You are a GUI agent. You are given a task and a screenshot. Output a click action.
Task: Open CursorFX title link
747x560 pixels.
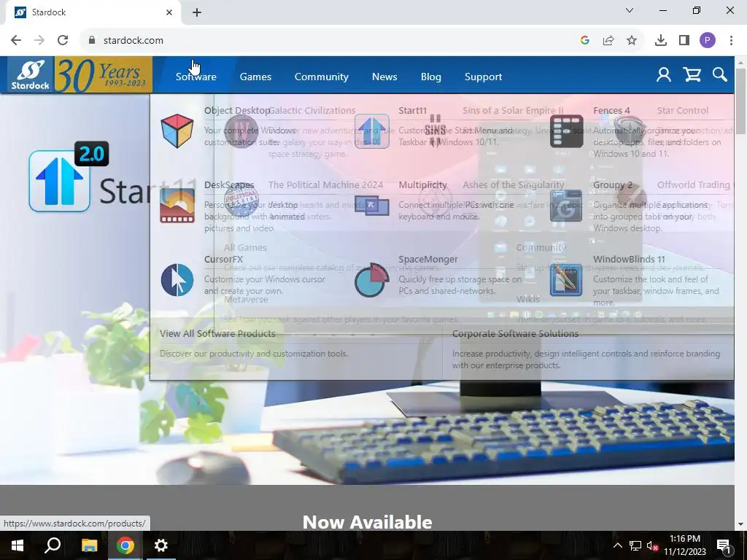pyautogui.click(x=223, y=259)
